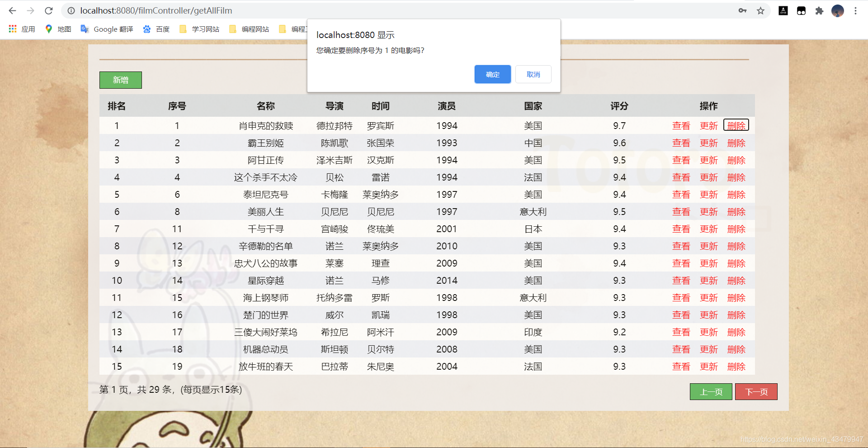Click the 2014 year cell of 星际穿越

447,281
